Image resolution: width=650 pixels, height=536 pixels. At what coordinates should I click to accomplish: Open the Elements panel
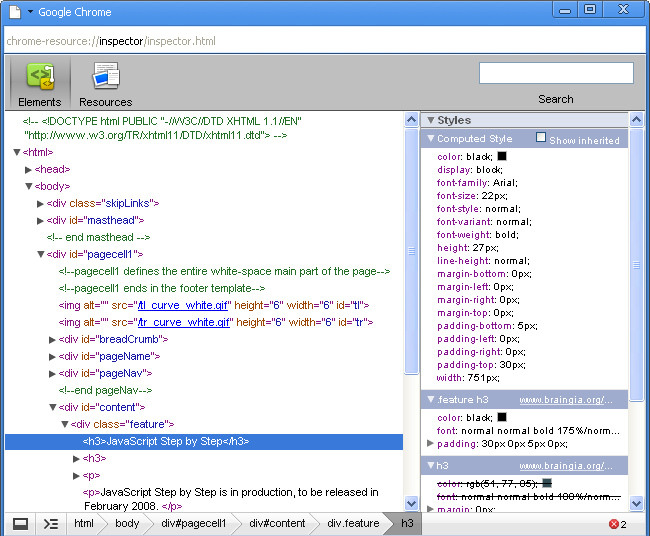point(40,84)
